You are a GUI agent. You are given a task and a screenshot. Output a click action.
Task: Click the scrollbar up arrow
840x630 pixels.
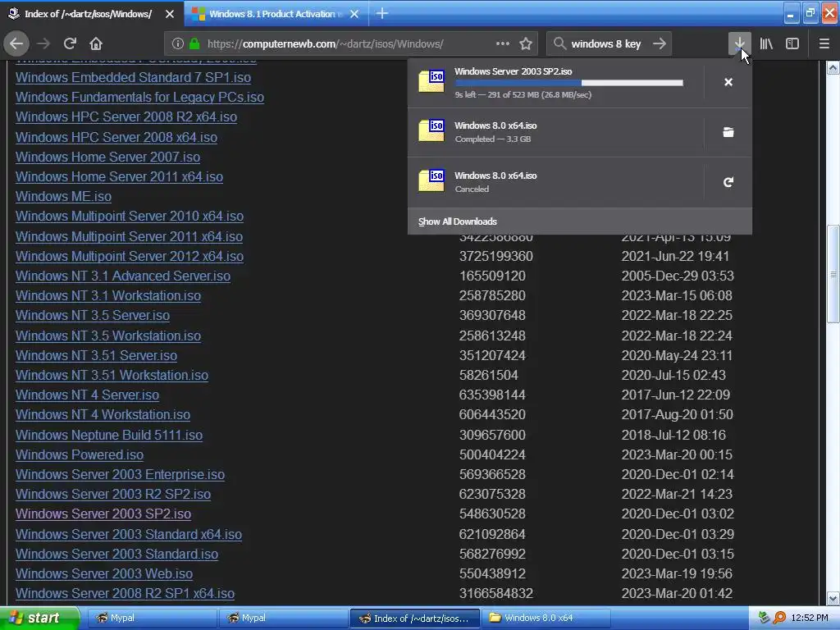[x=833, y=67]
